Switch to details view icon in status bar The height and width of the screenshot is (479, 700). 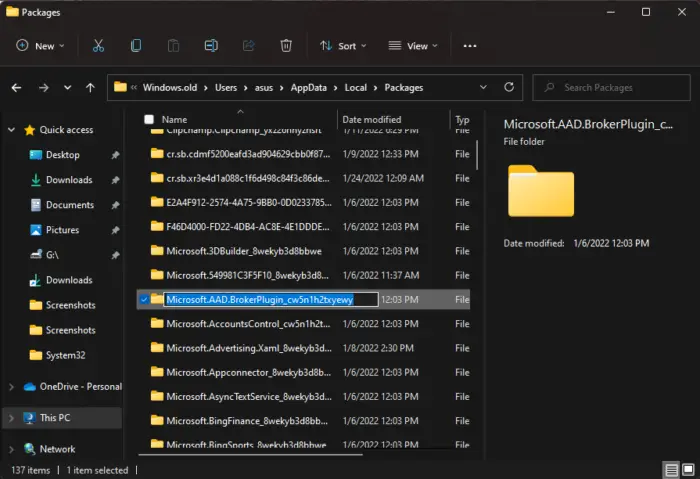pyautogui.click(x=671, y=470)
